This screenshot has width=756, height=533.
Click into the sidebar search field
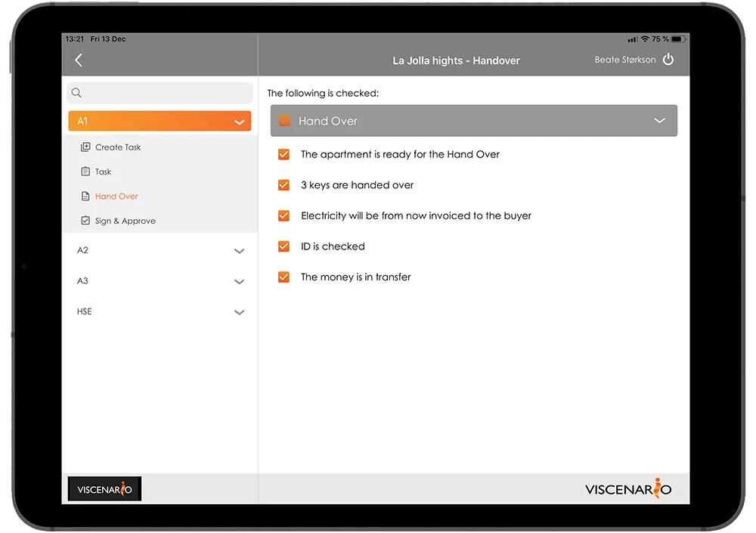point(160,92)
